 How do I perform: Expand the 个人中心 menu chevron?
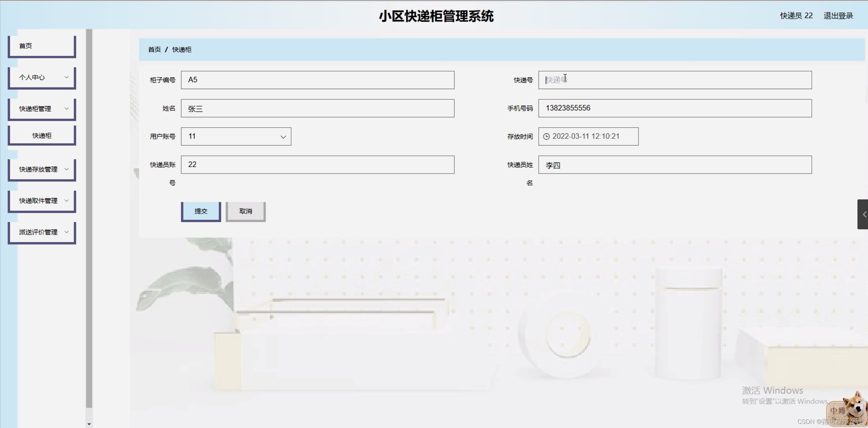click(67, 77)
